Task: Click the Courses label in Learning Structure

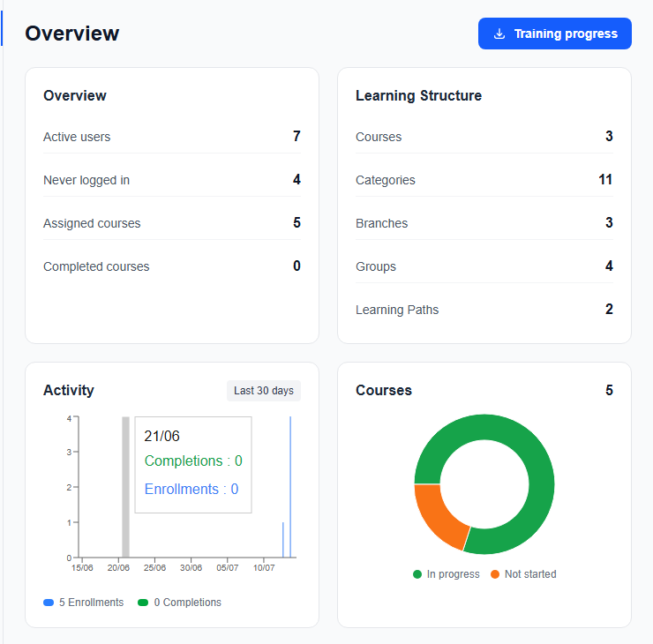Action: click(x=379, y=137)
